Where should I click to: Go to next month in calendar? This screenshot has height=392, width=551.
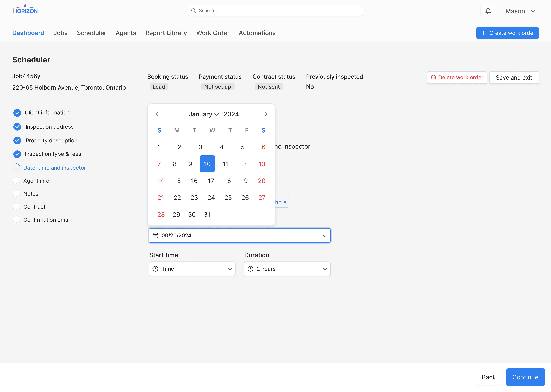[x=266, y=114]
